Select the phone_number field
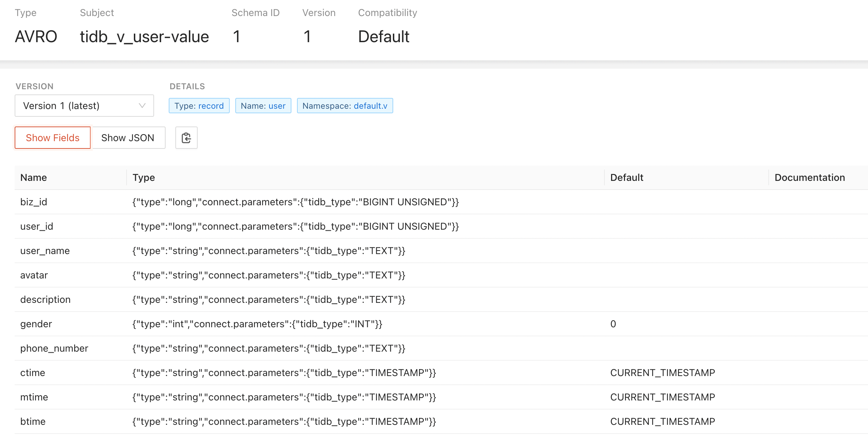The height and width of the screenshot is (444, 868). (54, 348)
